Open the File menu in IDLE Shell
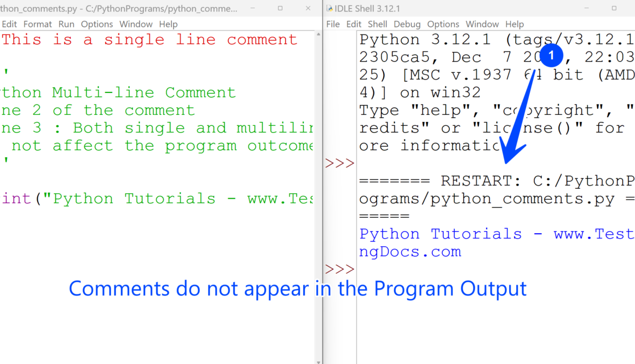635x364 pixels. point(333,24)
